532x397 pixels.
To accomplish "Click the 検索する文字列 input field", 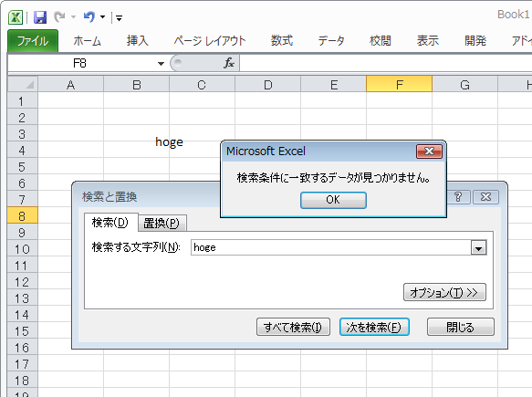I will click(x=331, y=247).
